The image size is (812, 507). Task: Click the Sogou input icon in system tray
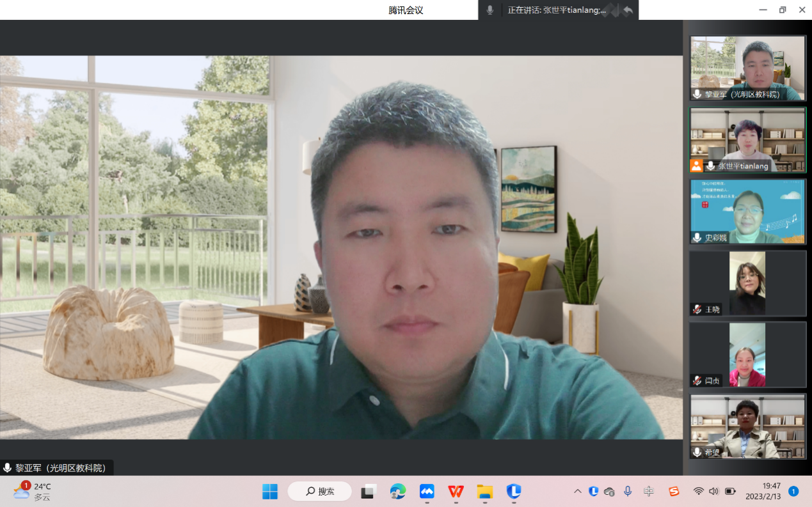[x=674, y=492]
